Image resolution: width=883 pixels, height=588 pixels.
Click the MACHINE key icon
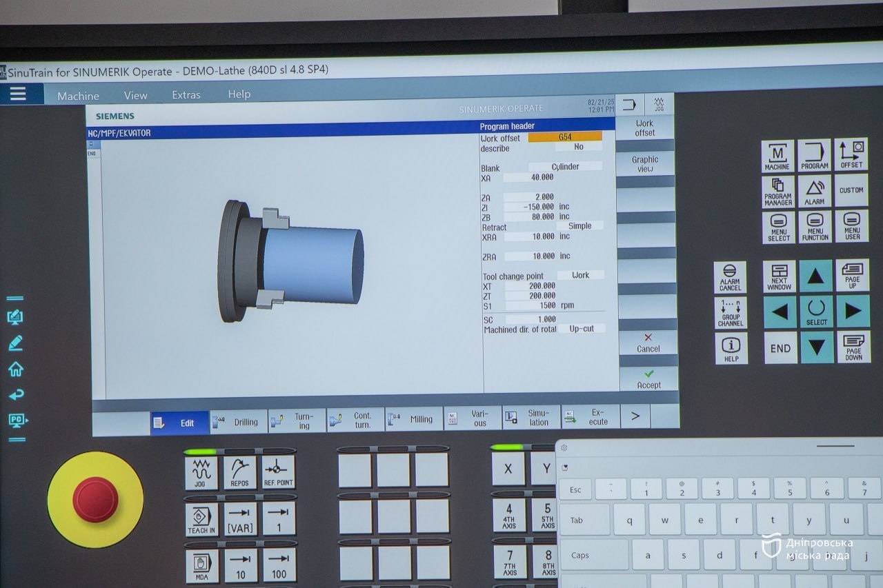[x=777, y=156]
